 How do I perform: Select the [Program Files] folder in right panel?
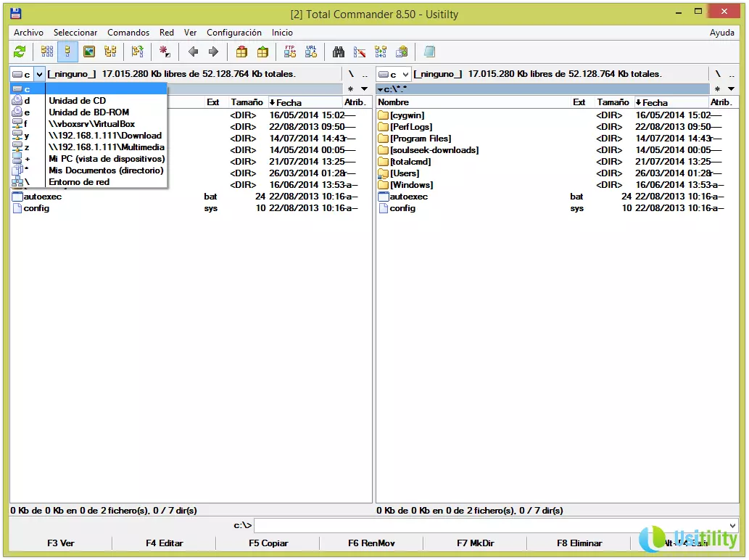pos(420,139)
